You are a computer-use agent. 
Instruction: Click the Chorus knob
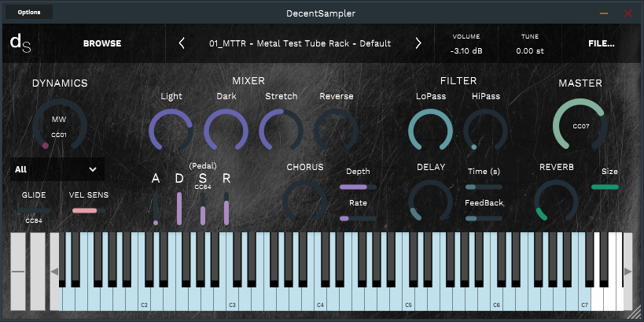(x=305, y=202)
